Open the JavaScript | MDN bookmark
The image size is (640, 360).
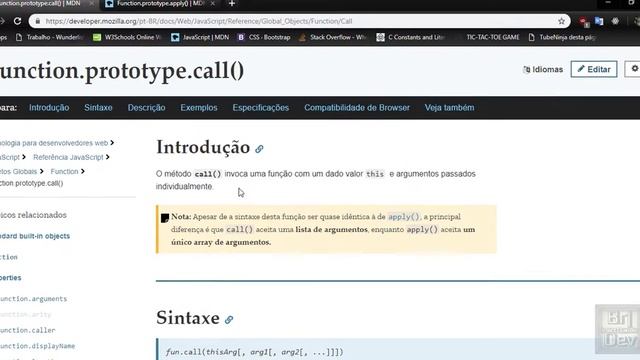[x=200, y=37]
